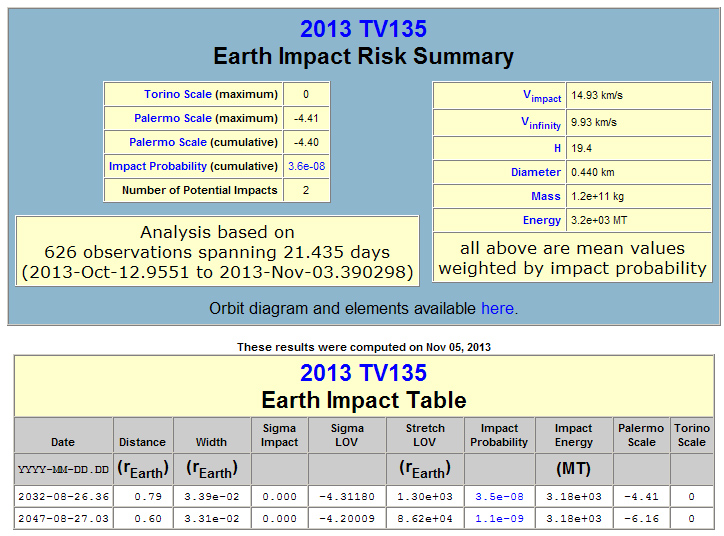Open the 1.1e-09 impact probability link
724x536 pixels.
[x=499, y=518]
